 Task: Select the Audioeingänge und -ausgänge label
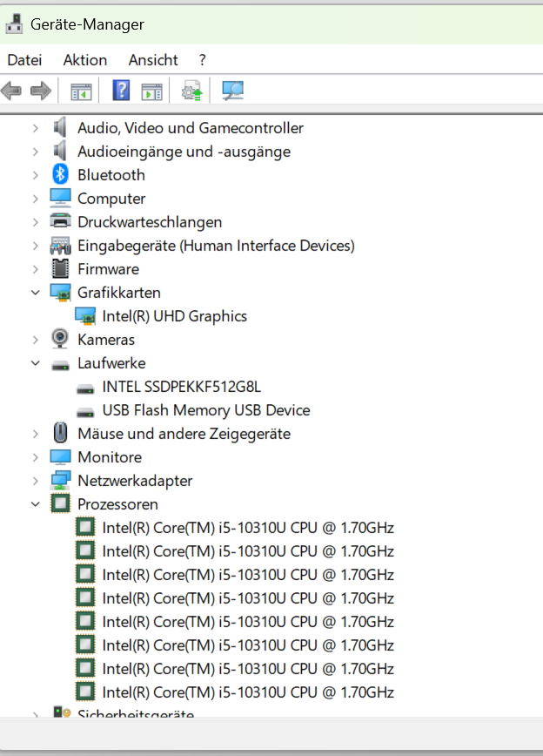pyautogui.click(x=184, y=152)
